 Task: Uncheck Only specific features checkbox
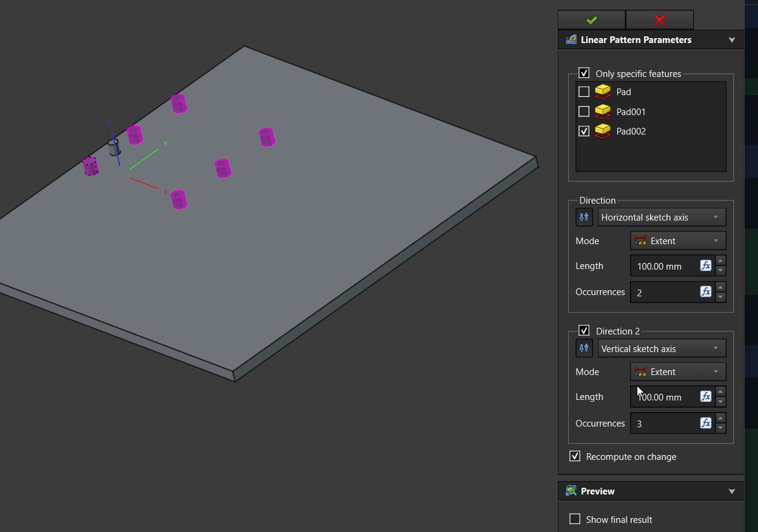(584, 73)
